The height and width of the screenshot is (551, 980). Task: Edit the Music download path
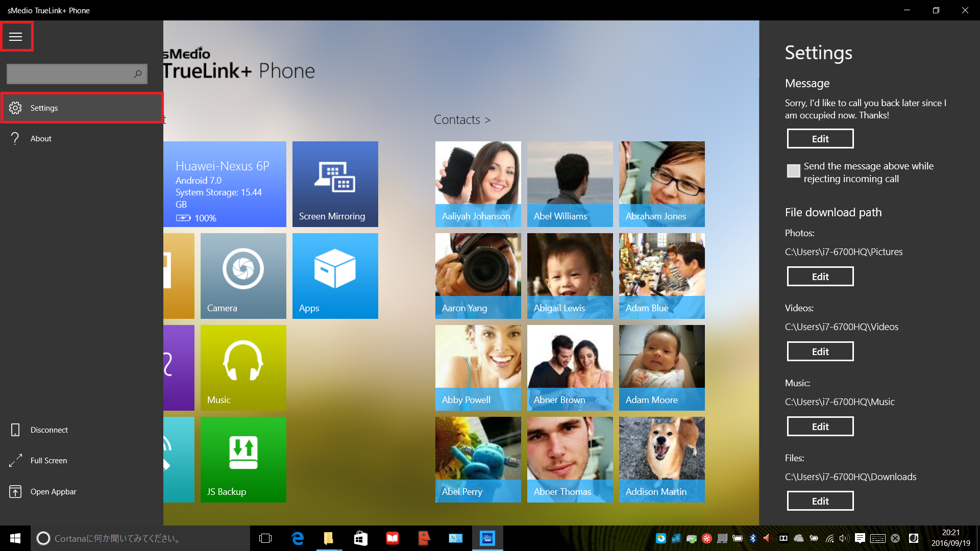coord(820,427)
